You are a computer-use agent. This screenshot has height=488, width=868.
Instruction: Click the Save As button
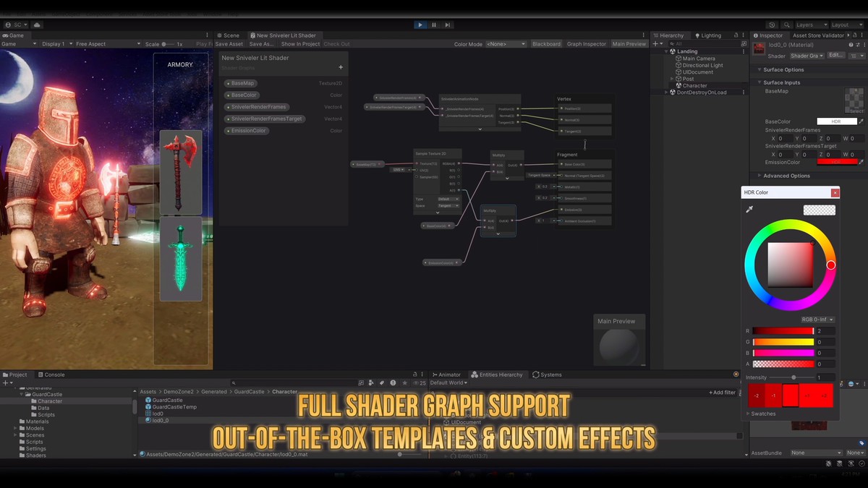pos(262,44)
